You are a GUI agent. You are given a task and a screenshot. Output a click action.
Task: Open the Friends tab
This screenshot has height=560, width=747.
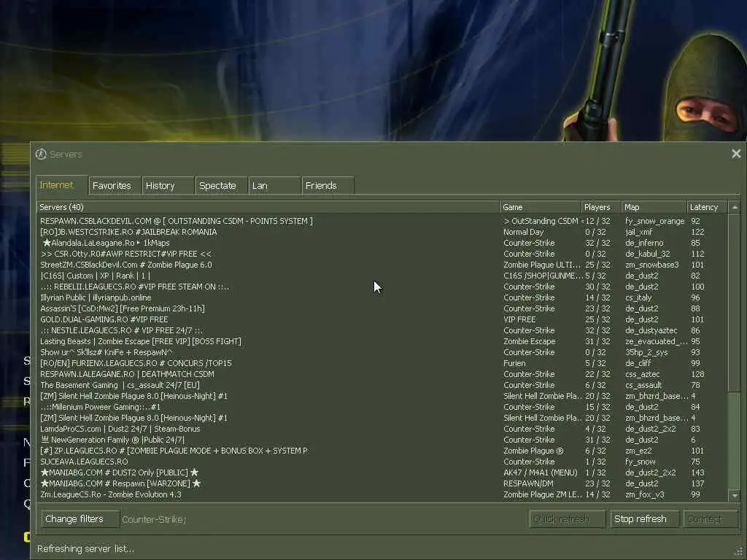point(328,185)
